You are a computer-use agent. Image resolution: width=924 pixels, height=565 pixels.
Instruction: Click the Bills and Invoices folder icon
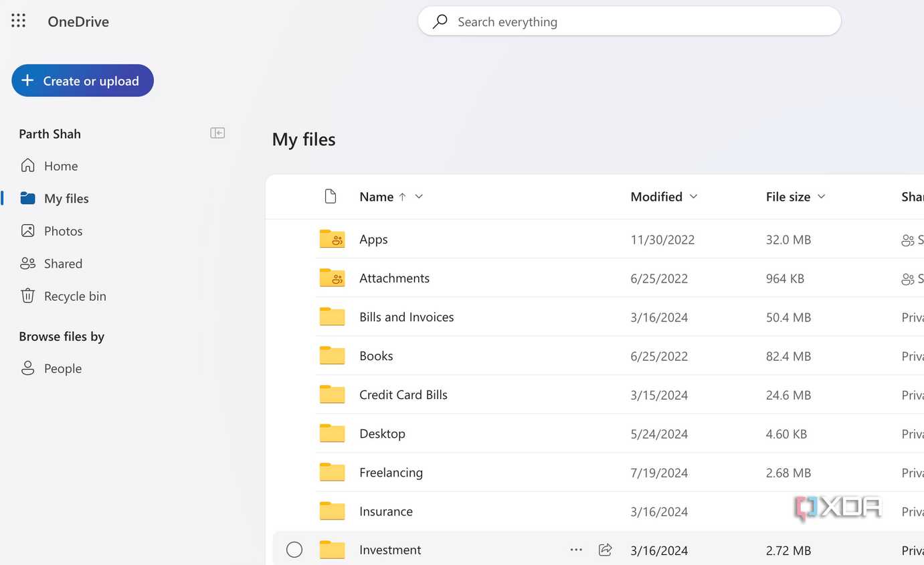pyautogui.click(x=332, y=317)
